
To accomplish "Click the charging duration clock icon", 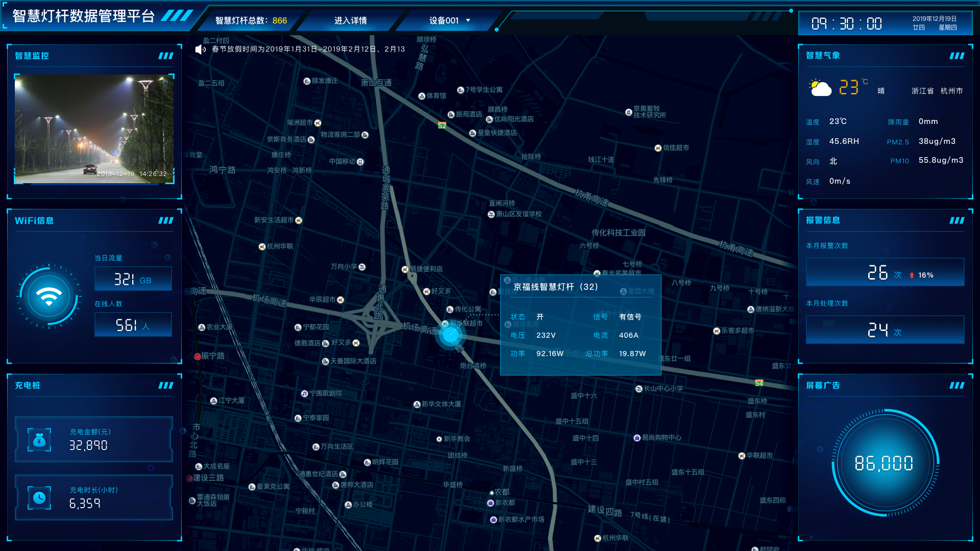I will [x=39, y=497].
